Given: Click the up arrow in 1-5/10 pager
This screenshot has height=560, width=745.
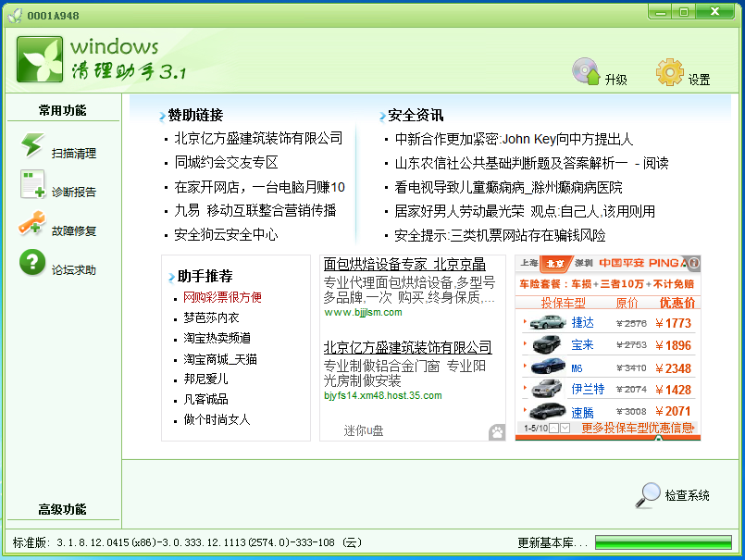Looking at the screenshot, I should point(553,427).
